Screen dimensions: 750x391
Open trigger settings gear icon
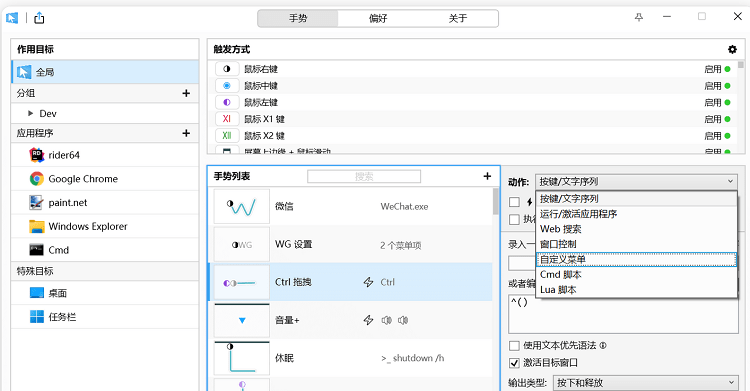(732, 49)
